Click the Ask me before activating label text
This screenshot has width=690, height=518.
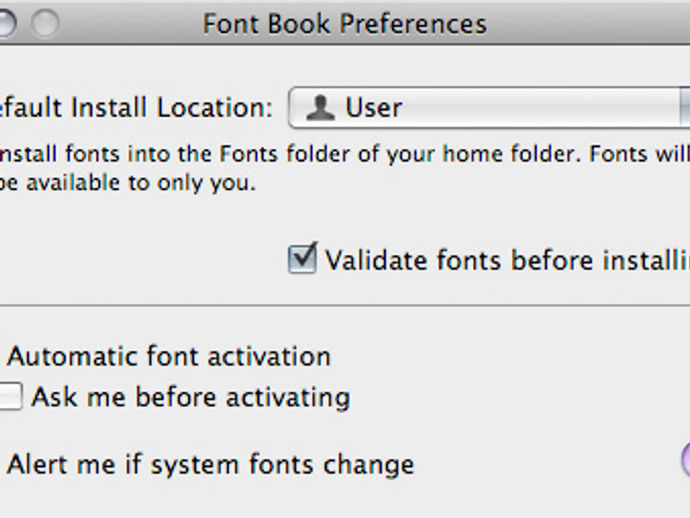pos(191,397)
